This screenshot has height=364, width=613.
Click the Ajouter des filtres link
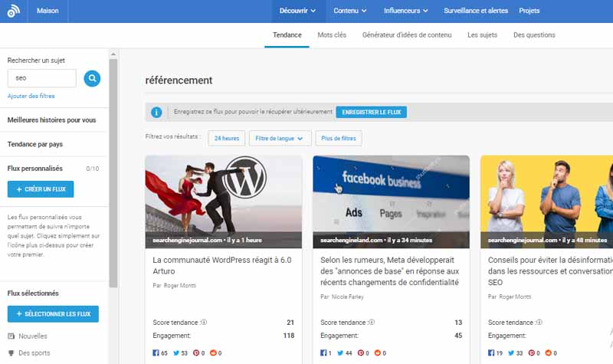point(31,96)
